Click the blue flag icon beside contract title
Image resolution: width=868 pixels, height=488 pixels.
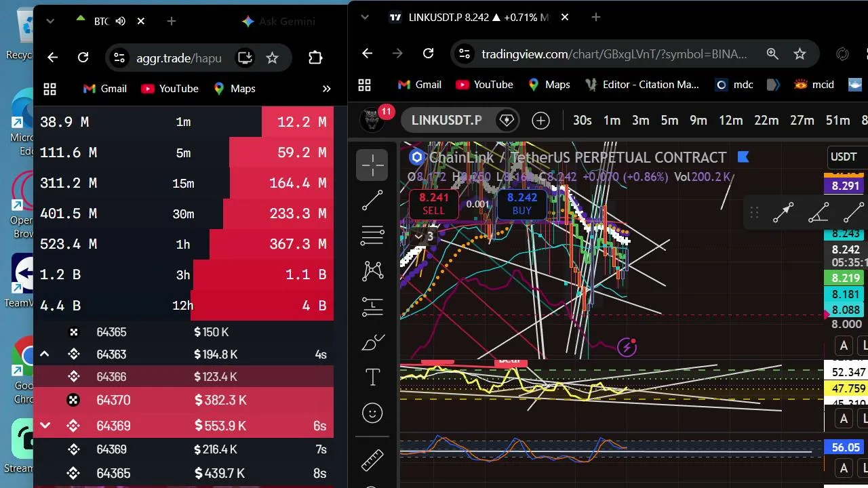coord(743,157)
